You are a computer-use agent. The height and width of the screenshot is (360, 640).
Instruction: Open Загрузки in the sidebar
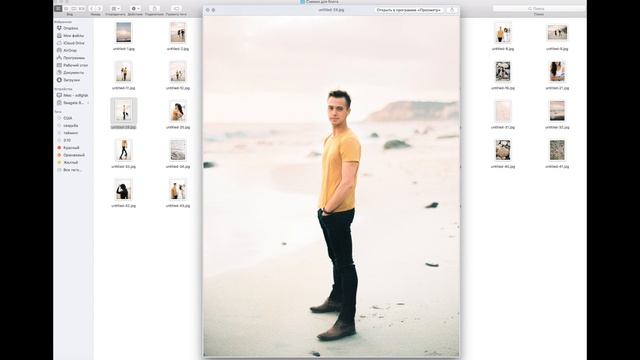click(69, 80)
